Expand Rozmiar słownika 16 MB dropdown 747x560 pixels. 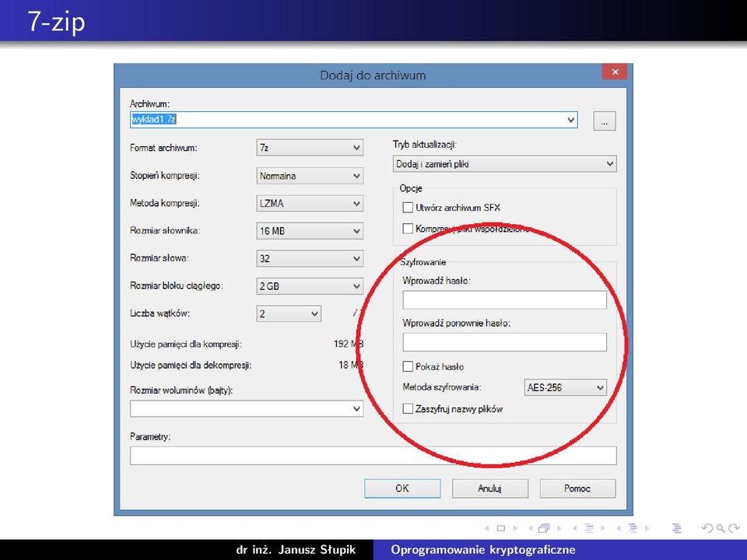(x=310, y=231)
